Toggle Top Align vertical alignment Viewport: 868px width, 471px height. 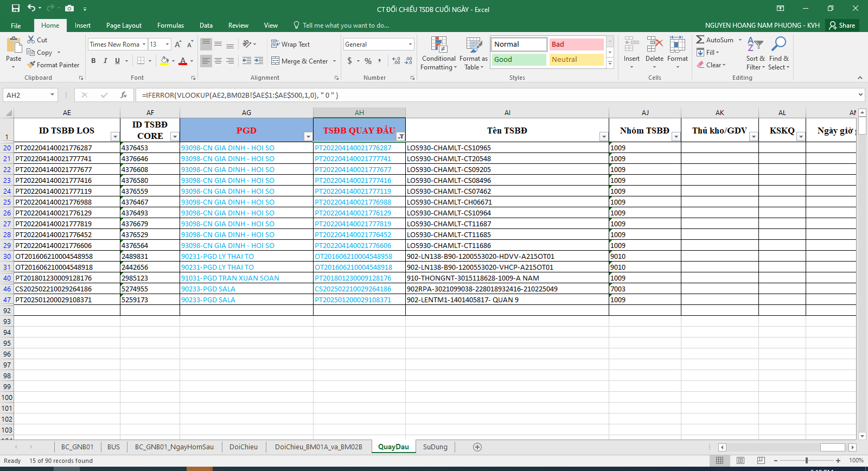206,44
